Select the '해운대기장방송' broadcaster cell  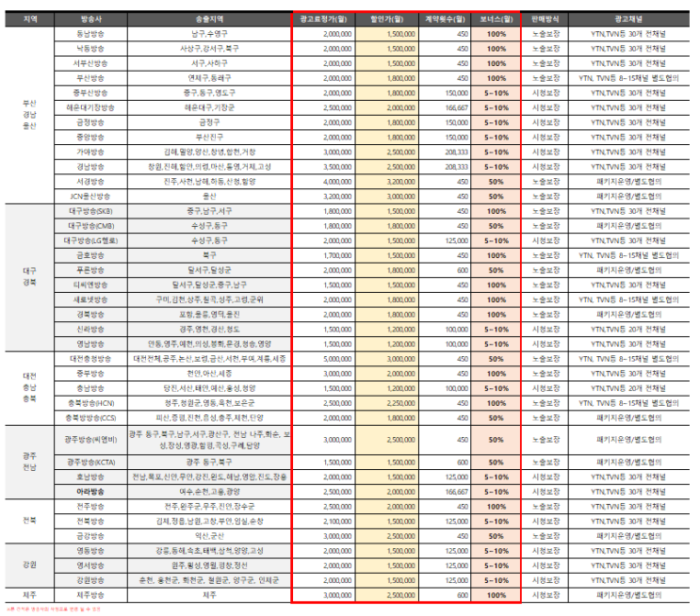point(90,107)
